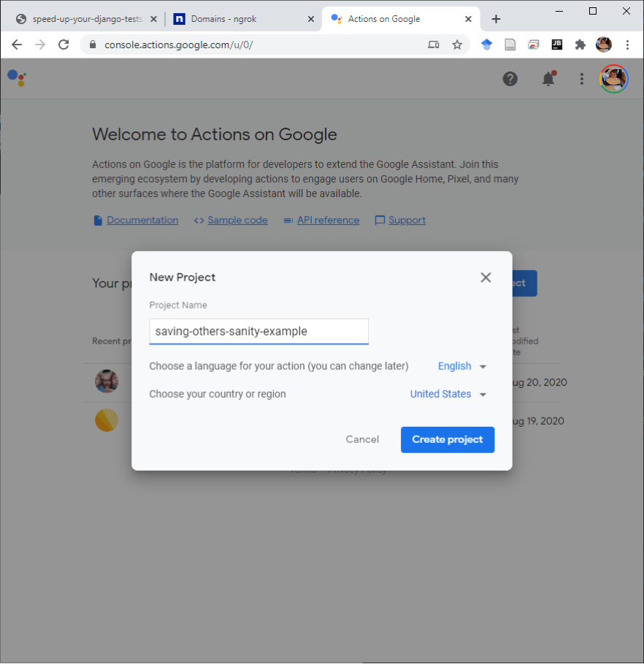Open the notifications bell
This screenshot has width=644, height=664.
point(548,79)
